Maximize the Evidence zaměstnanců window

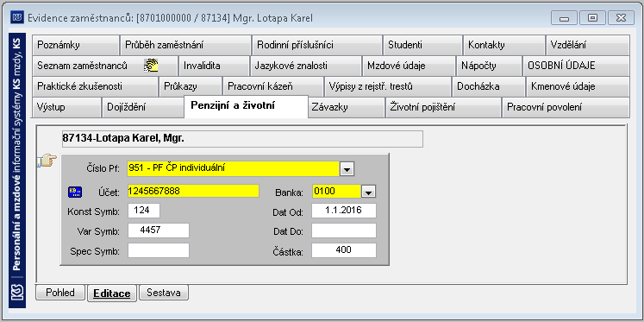point(592,18)
